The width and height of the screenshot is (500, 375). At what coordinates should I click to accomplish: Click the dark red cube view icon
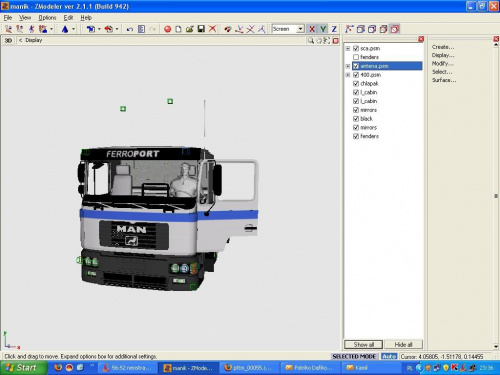383,29
